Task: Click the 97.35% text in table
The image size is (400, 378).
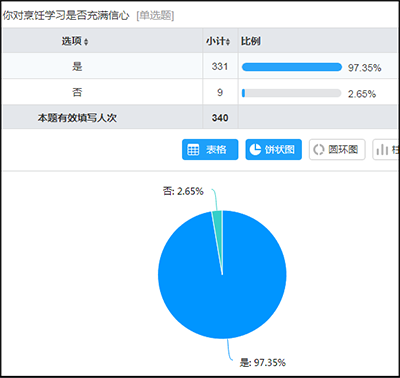Action: (x=364, y=68)
